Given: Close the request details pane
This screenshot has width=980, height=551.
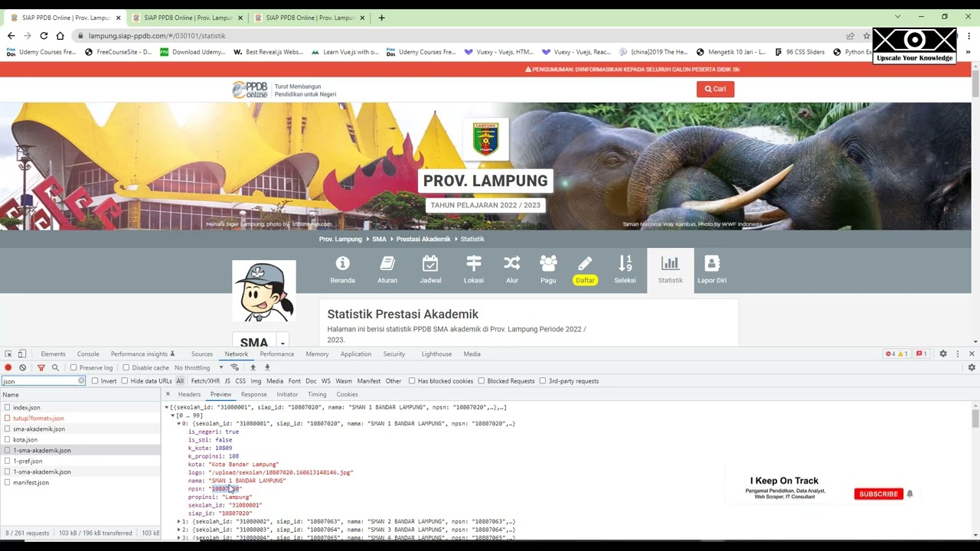Looking at the screenshot, I should pyautogui.click(x=168, y=395).
